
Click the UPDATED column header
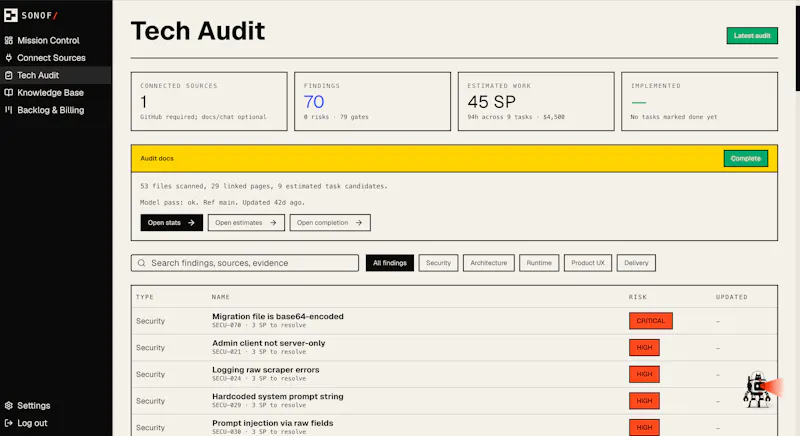click(732, 297)
